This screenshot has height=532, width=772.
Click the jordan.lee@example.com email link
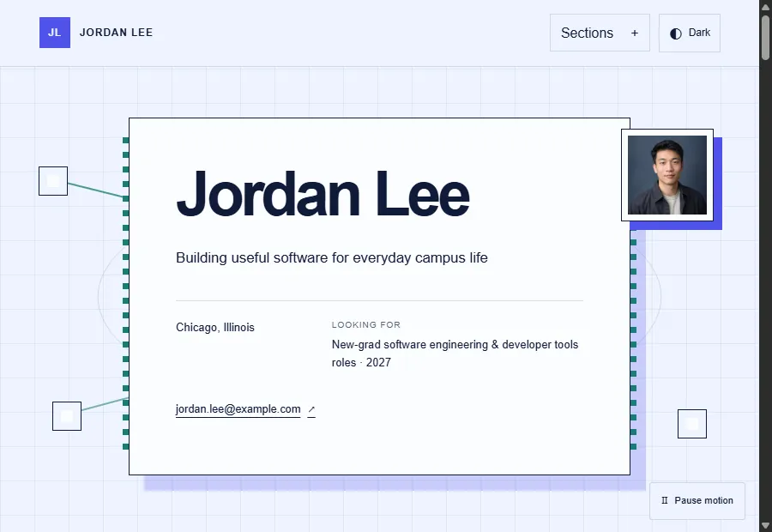point(238,409)
